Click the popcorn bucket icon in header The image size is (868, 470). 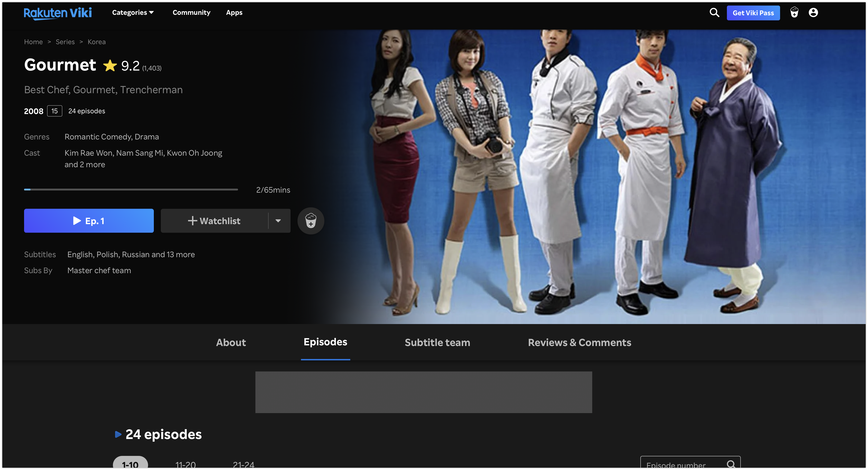click(794, 12)
